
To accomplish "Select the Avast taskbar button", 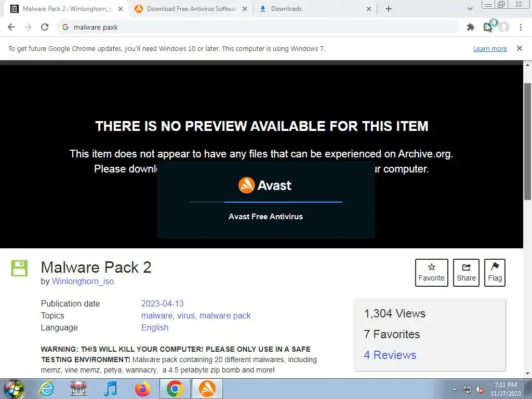I will click(x=207, y=389).
